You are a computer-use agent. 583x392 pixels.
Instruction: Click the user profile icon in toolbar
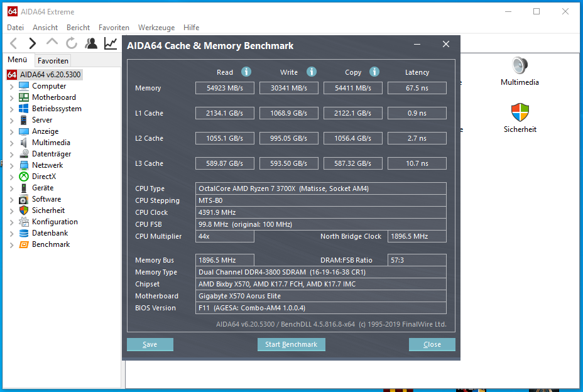click(91, 43)
